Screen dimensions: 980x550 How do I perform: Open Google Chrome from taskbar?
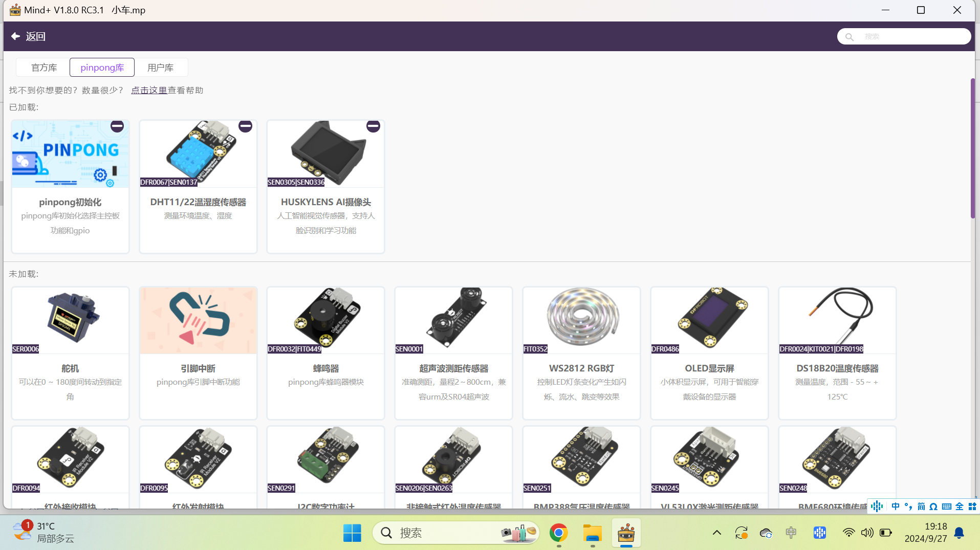click(x=559, y=533)
